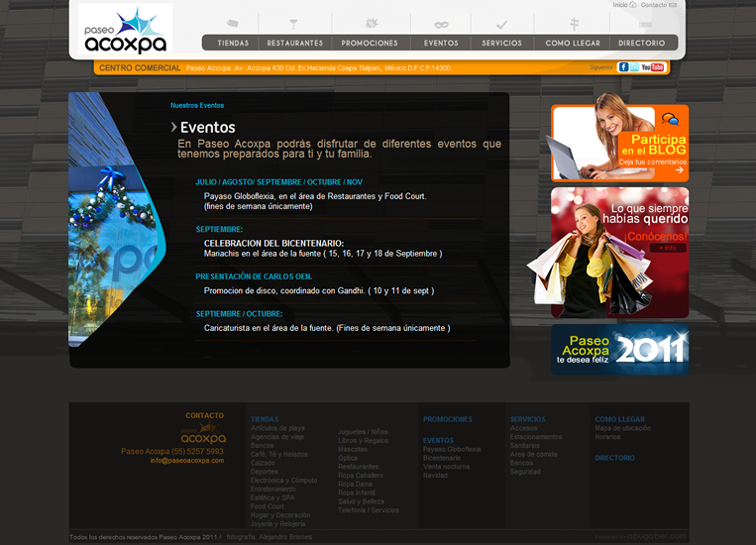Open the Promociones menu
The width and height of the screenshot is (756, 545).
370,43
